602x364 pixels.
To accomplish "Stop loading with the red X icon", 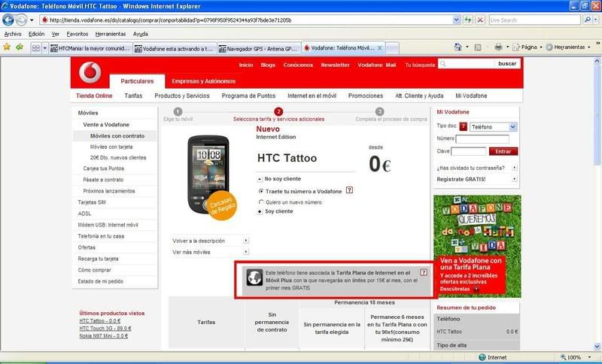I will [480, 20].
